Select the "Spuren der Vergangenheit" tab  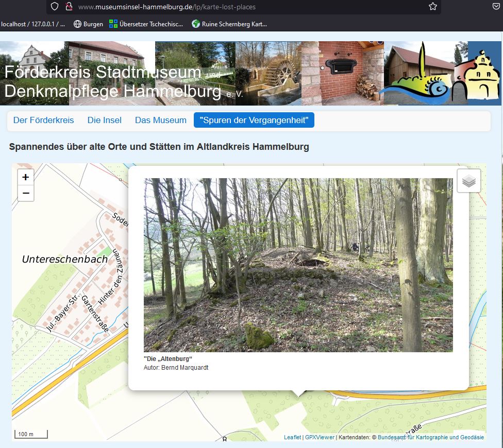[x=254, y=120]
